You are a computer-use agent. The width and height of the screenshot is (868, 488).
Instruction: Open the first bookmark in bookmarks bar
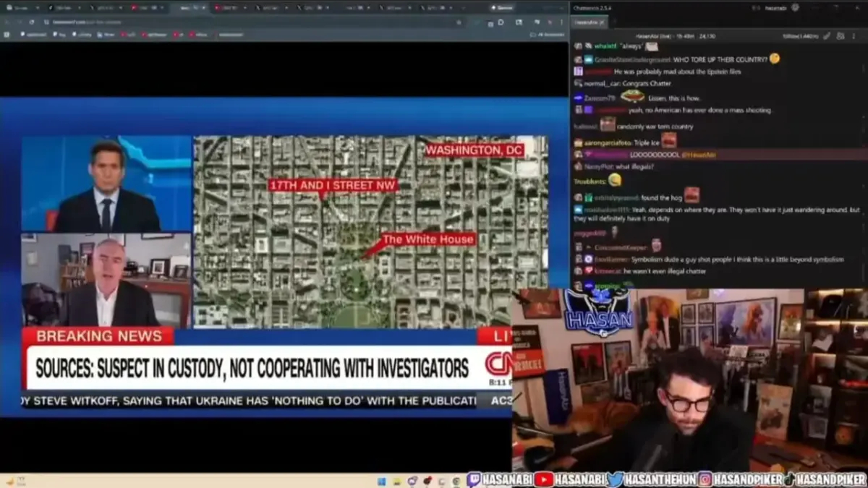pyautogui.click(x=33, y=34)
